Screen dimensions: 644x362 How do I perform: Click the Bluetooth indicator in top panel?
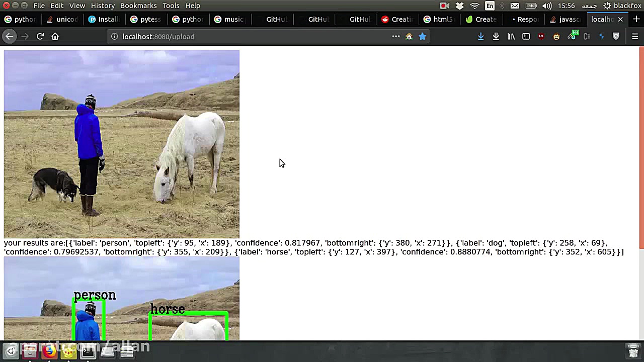[x=502, y=6]
